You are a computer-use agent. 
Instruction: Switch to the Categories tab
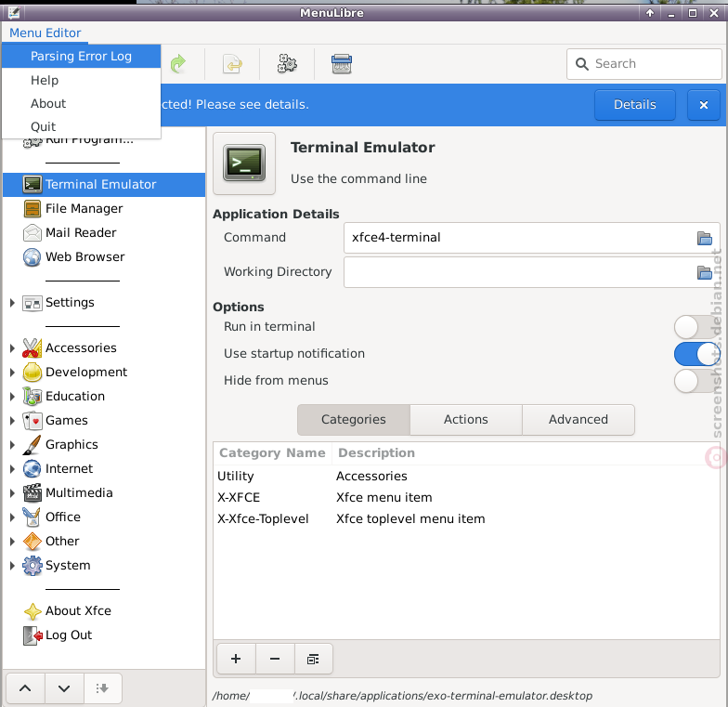(x=353, y=420)
